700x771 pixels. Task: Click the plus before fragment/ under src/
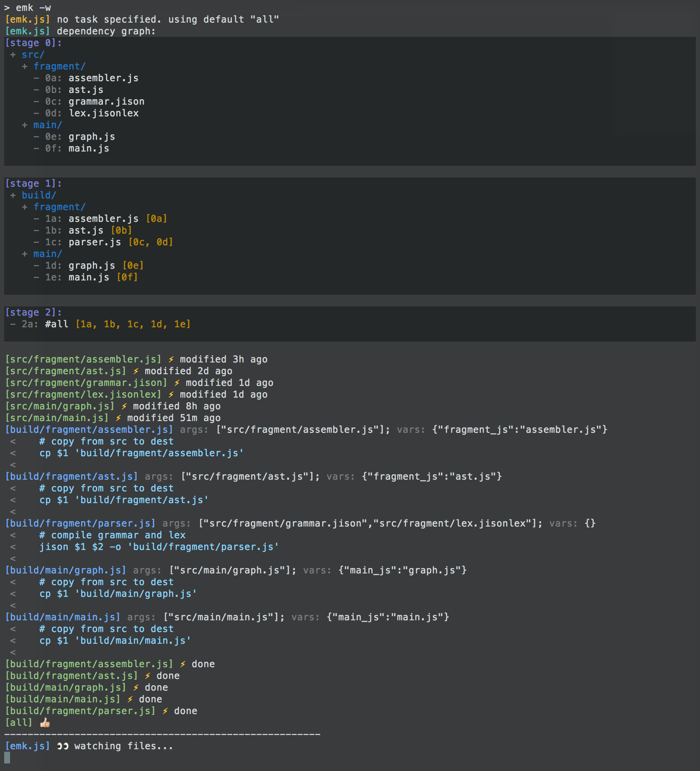click(25, 67)
